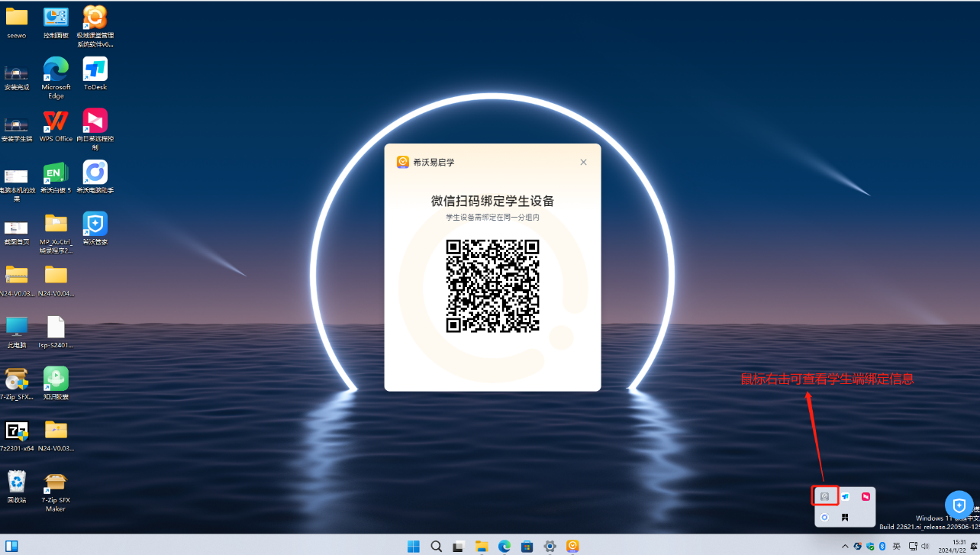Select 极域课堂管理系统软件 desktop shortcut

point(95,26)
